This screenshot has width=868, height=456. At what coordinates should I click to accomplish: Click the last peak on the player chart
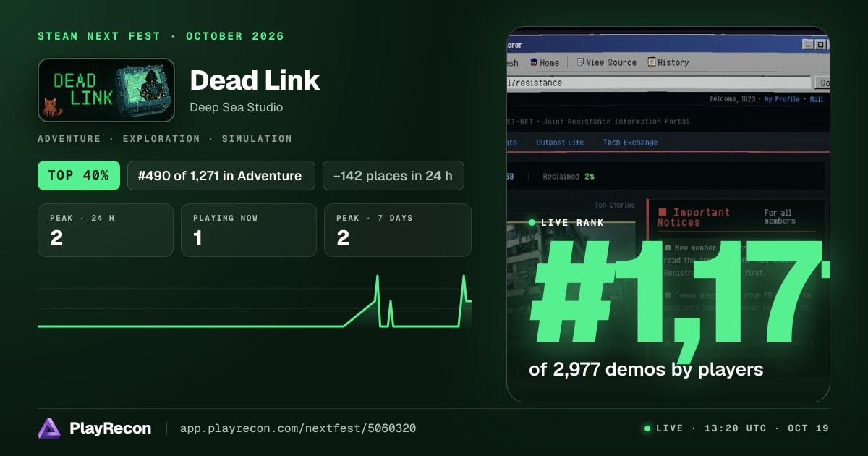[464, 277]
